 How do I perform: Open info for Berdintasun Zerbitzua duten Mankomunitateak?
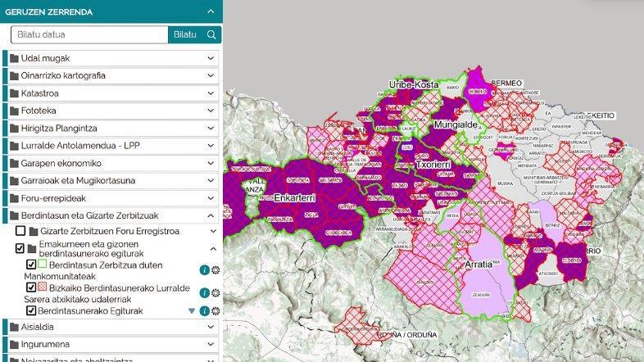coord(204,270)
